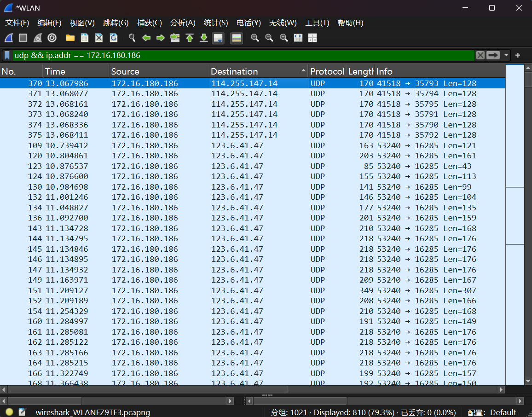Sort packets by Time column header
The image size is (532, 417).
pyautogui.click(x=76, y=72)
